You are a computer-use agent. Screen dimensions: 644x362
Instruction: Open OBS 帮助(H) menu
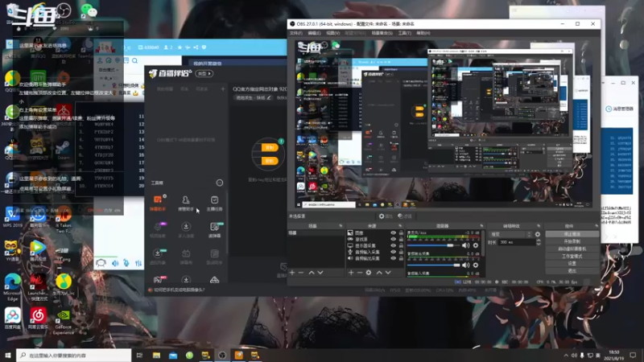coord(423,33)
